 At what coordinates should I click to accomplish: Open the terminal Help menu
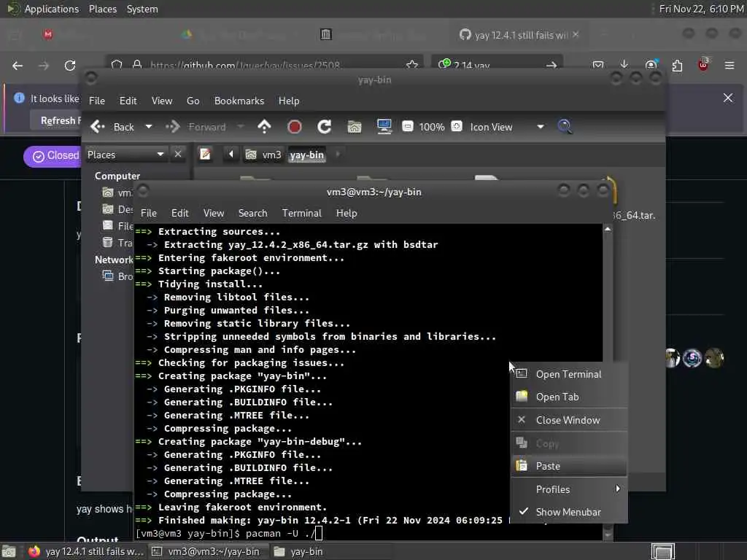tap(347, 214)
